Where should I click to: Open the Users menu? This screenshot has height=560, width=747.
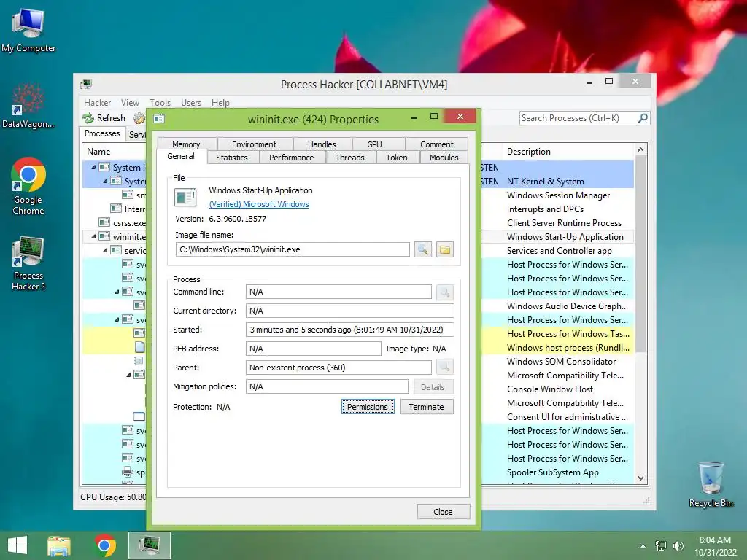click(190, 102)
